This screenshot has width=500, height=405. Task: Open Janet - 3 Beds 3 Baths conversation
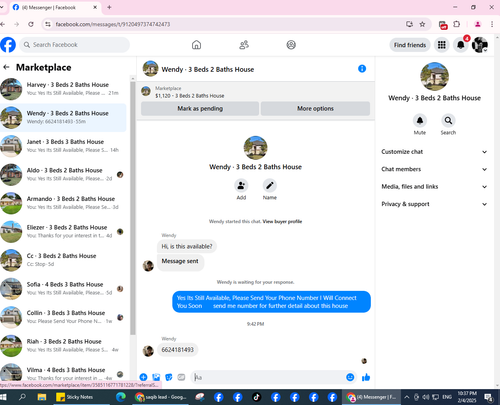pos(63,146)
